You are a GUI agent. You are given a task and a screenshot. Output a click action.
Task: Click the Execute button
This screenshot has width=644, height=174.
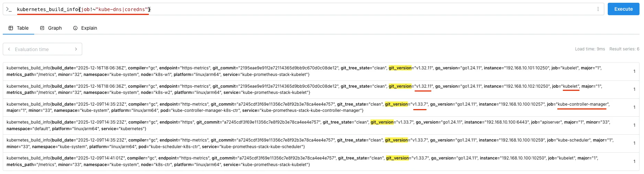point(623,9)
